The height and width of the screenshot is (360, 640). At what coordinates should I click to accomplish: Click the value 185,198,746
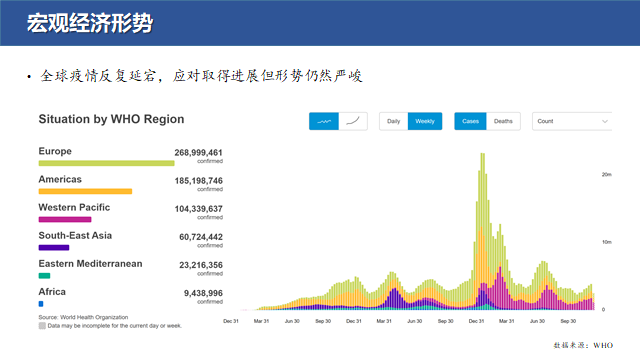pyautogui.click(x=198, y=181)
